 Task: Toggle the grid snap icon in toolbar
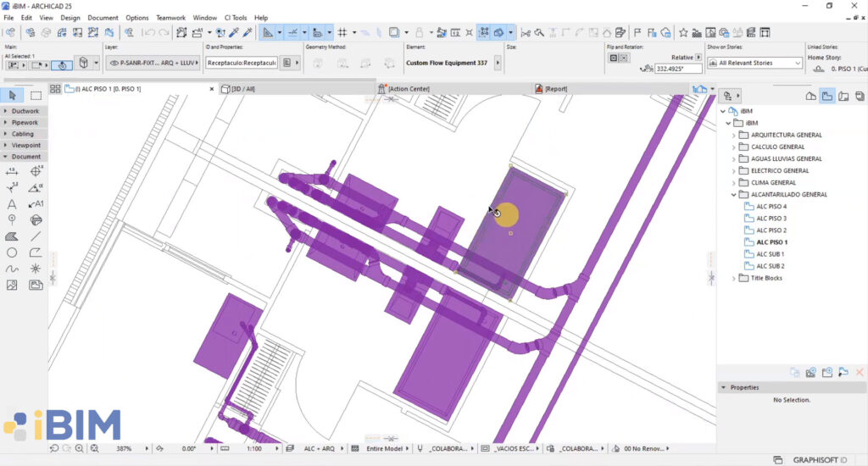(342, 33)
